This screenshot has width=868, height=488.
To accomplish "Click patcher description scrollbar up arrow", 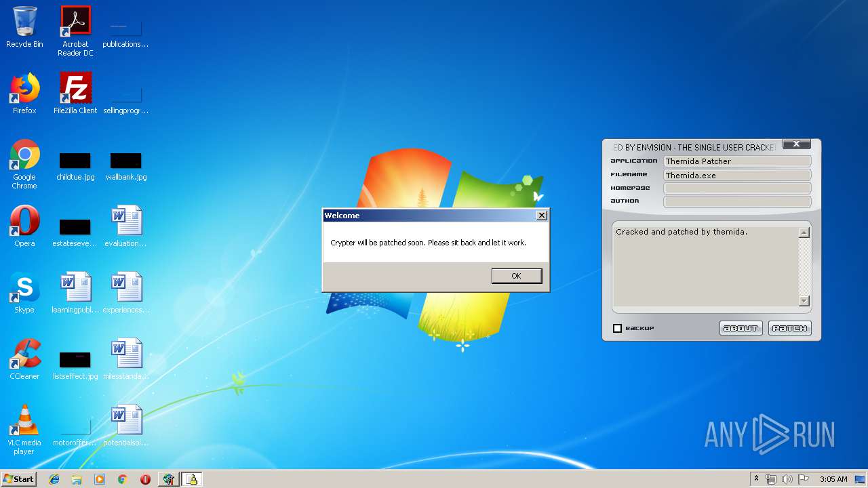I will pyautogui.click(x=804, y=232).
